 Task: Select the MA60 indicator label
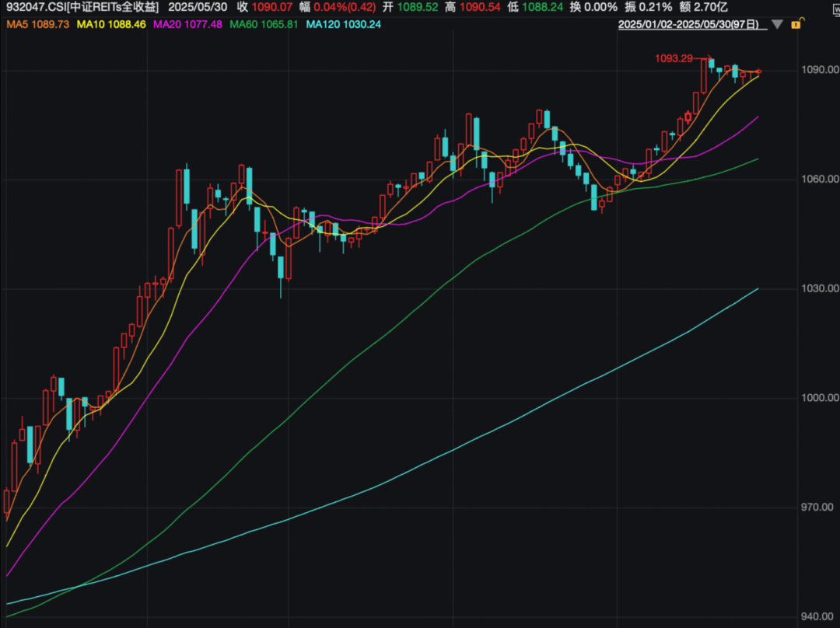click(264, 25)
